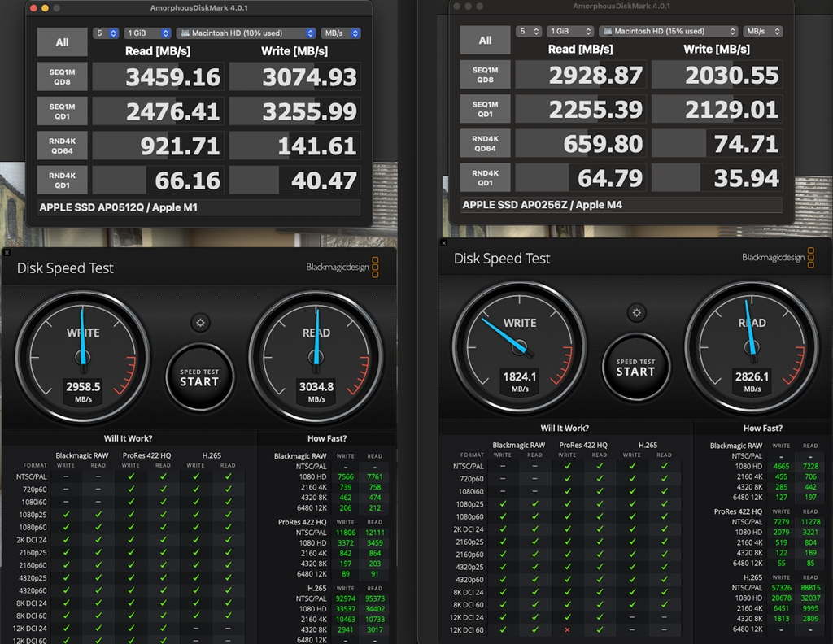
Task: Click red close light on M1 AmorphousDiskMark
Action: [33, 8]
